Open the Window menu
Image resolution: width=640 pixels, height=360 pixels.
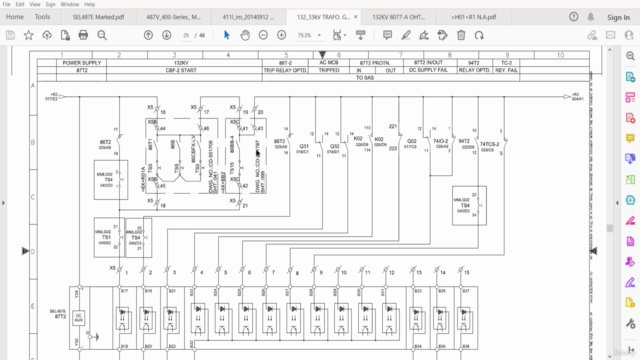click(69, 4)
